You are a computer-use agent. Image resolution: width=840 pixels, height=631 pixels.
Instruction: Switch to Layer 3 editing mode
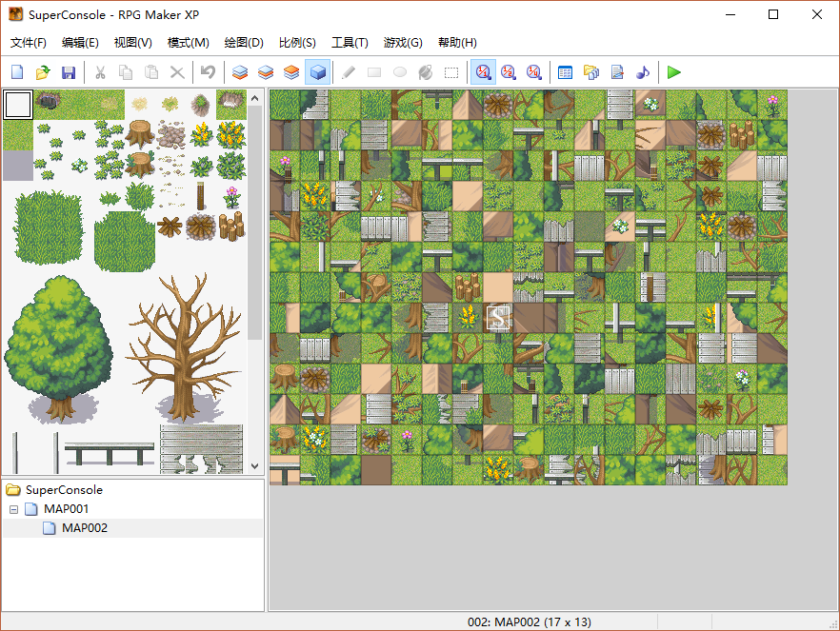pyautogui.click(x=291, y=72)
